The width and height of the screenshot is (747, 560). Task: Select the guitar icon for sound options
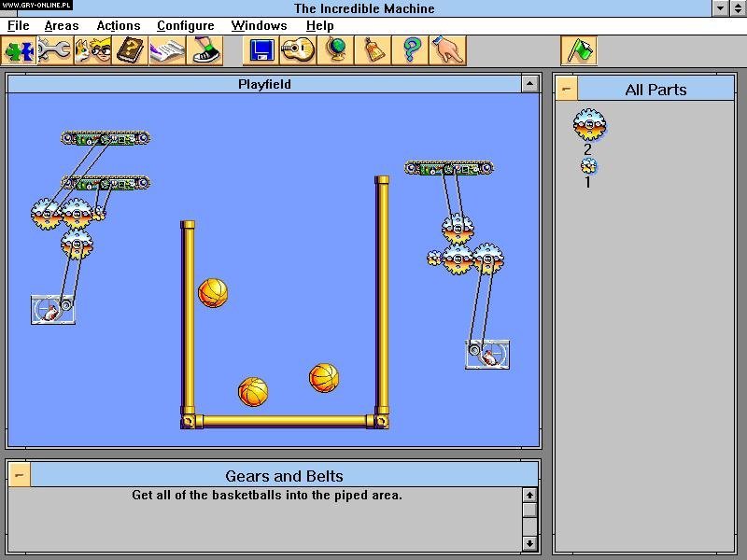point(301,51)
